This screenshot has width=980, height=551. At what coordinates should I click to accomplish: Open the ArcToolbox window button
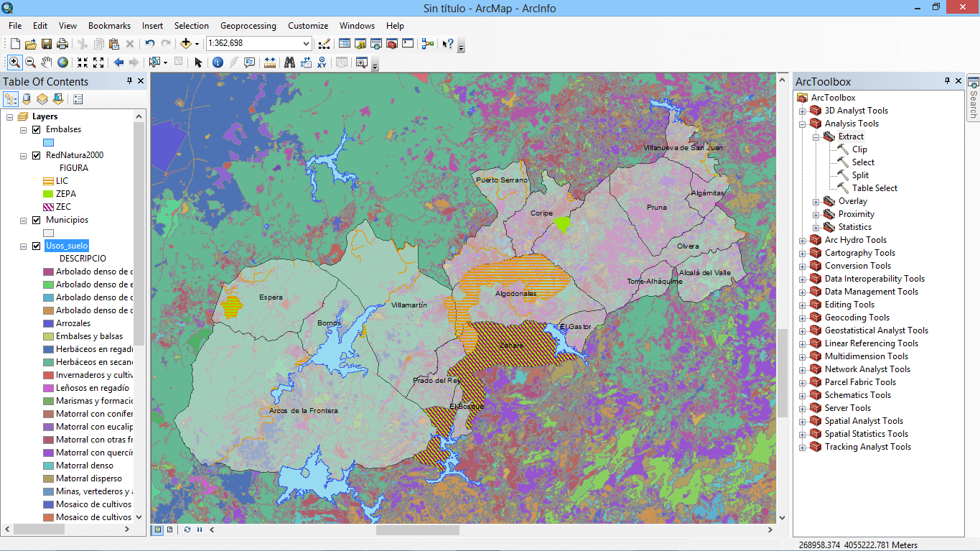[x=392, y=44]
